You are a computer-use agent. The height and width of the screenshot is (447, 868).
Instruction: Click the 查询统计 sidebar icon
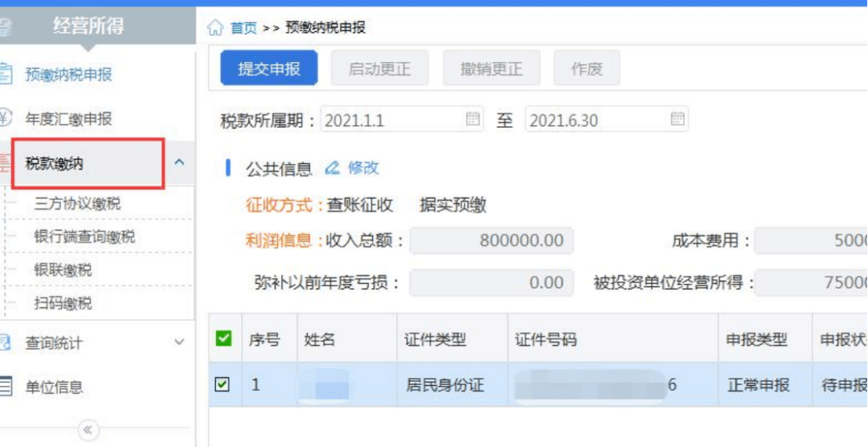coord(6,343)
